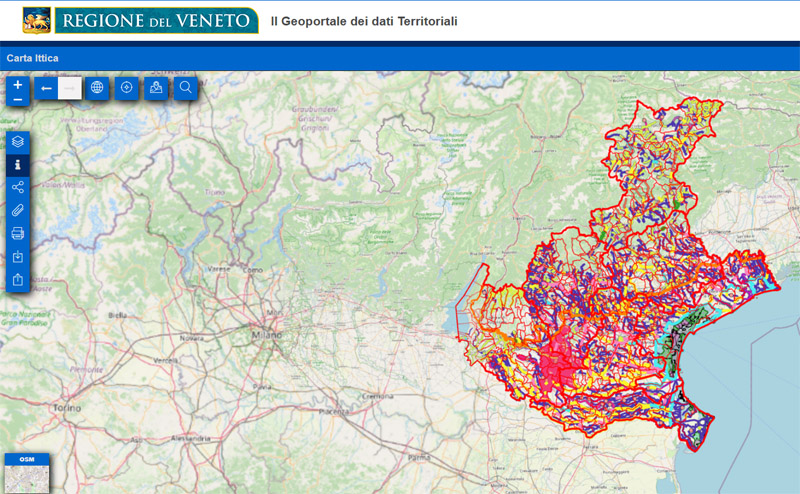
Task: Open the print map tool
Action: pyautogui.click(x=18, y=234)
